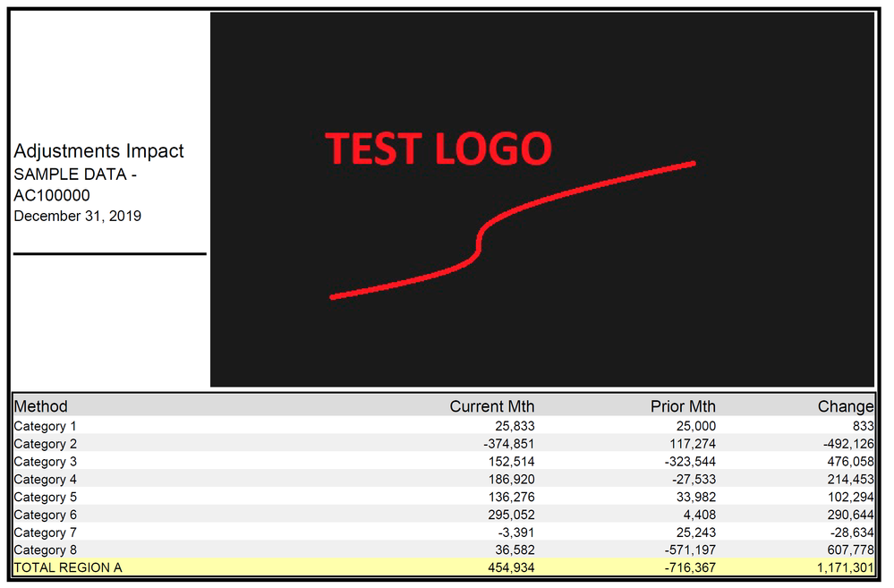Select the 'Category 1' row label
The image size is (894, 588).
coord(45,426)
